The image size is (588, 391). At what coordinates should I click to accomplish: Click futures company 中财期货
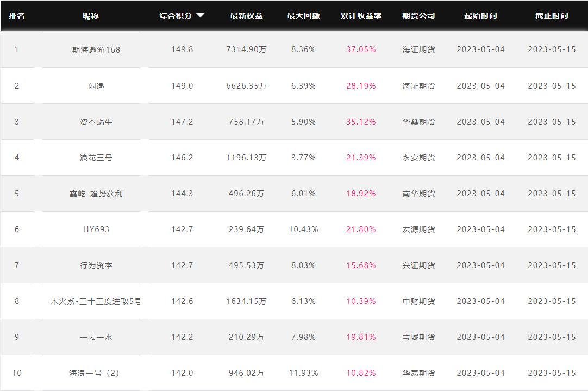tap(418, 301)
